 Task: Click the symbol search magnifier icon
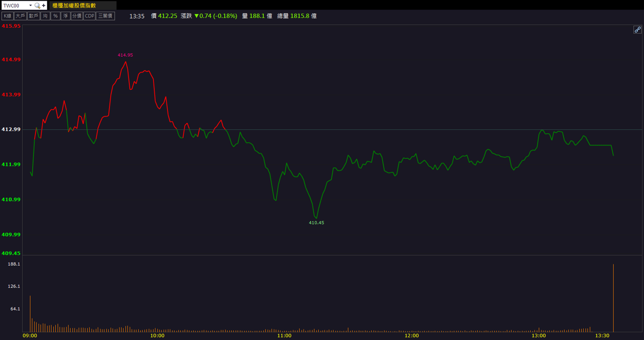pos(37,6)
